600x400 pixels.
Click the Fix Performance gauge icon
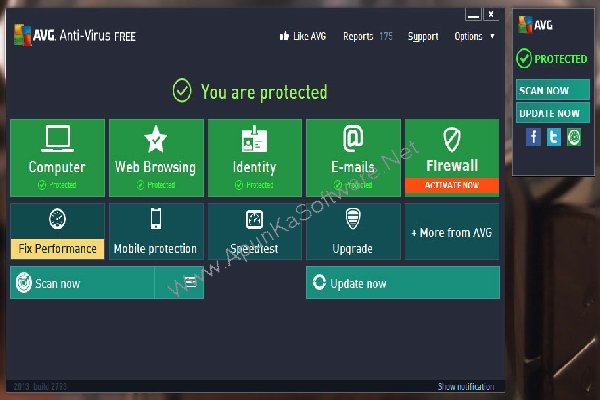57,219
